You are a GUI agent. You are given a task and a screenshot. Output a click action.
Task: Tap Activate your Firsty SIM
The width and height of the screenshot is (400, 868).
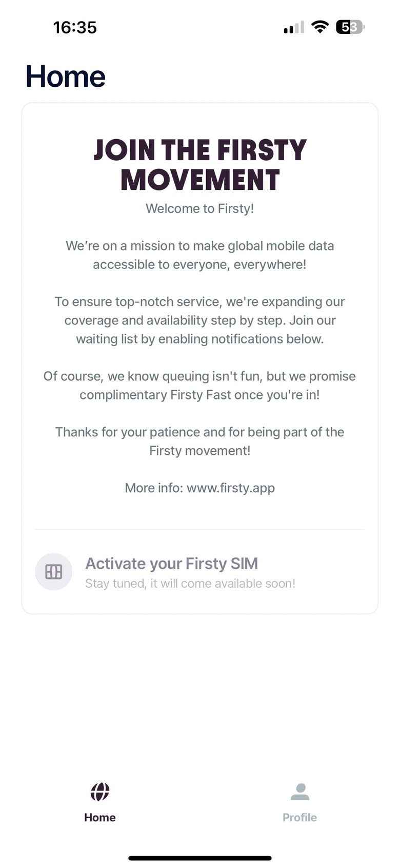pos(172,564)
